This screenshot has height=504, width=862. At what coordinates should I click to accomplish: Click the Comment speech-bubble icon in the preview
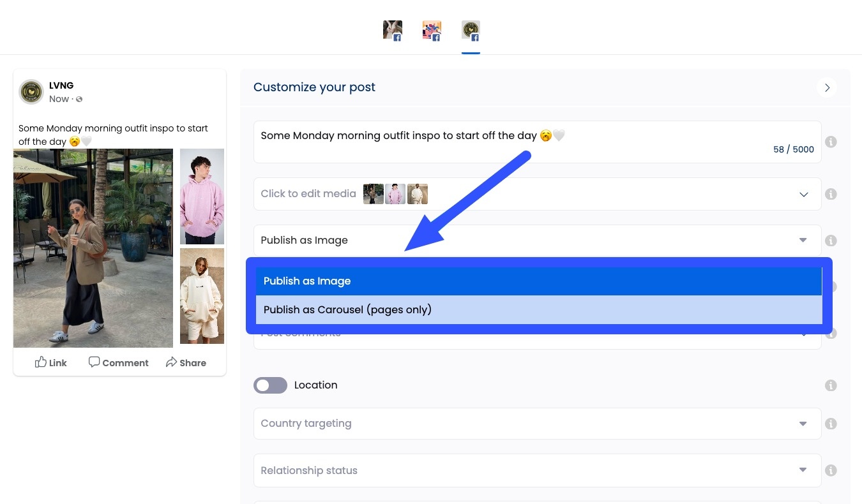pos(94,362)
